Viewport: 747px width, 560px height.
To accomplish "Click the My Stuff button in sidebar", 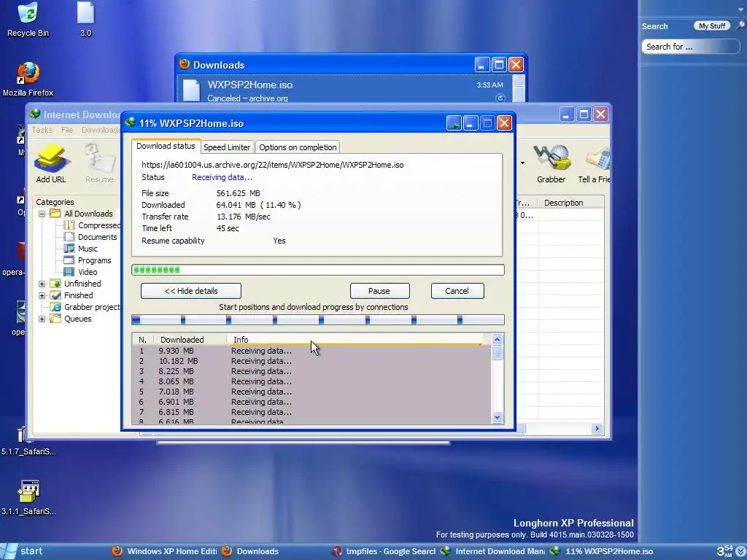I will pyautogui.click(x=712, y=26).
